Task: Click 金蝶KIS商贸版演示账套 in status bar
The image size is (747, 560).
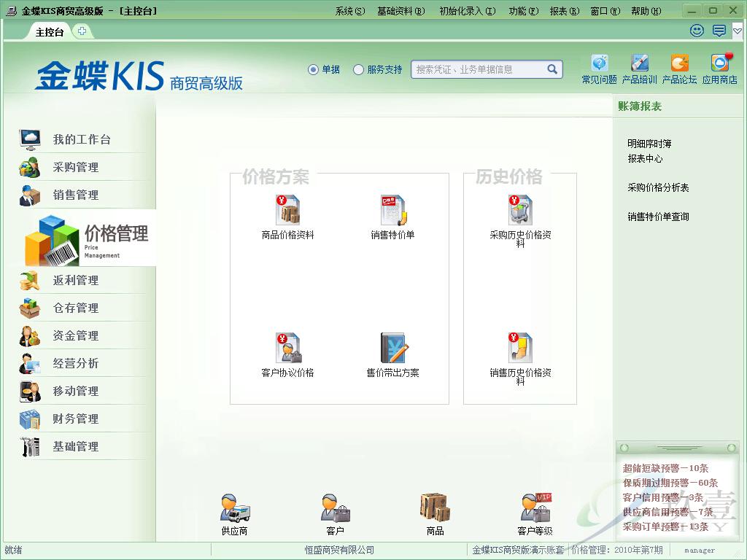Action: pos(518,550)
